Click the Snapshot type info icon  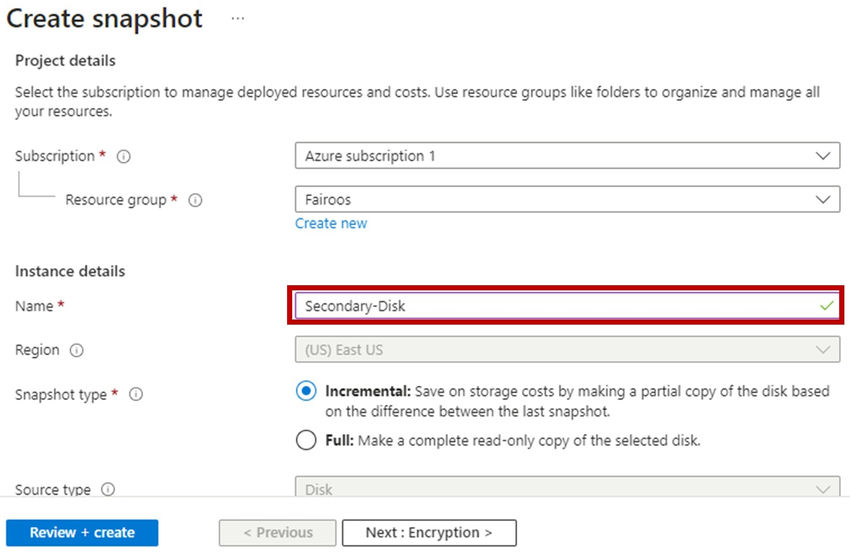(x=136, y=395)
